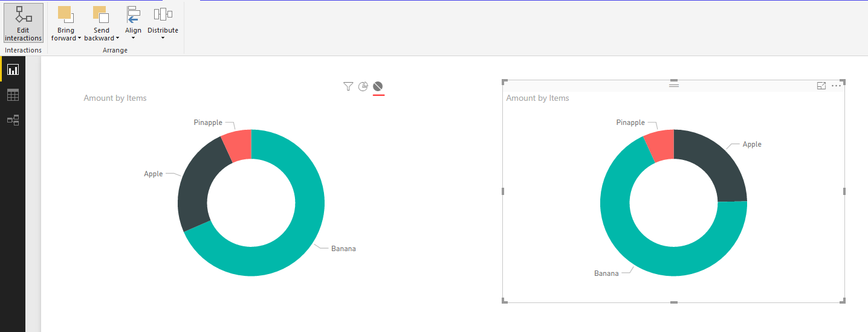Click the Banana label on right chart
868x332 pixels.
pyautogui.click(x=606, y=273)
